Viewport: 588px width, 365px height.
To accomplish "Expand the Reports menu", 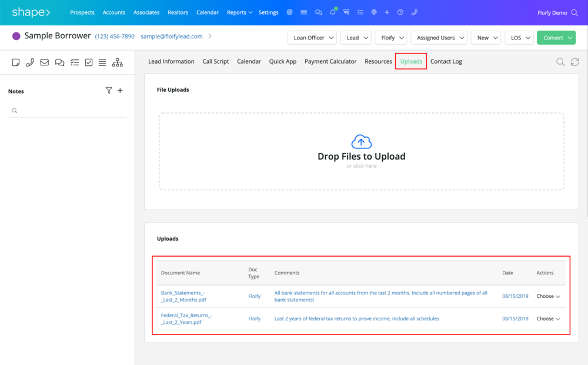I will click(x=239, y=12).
